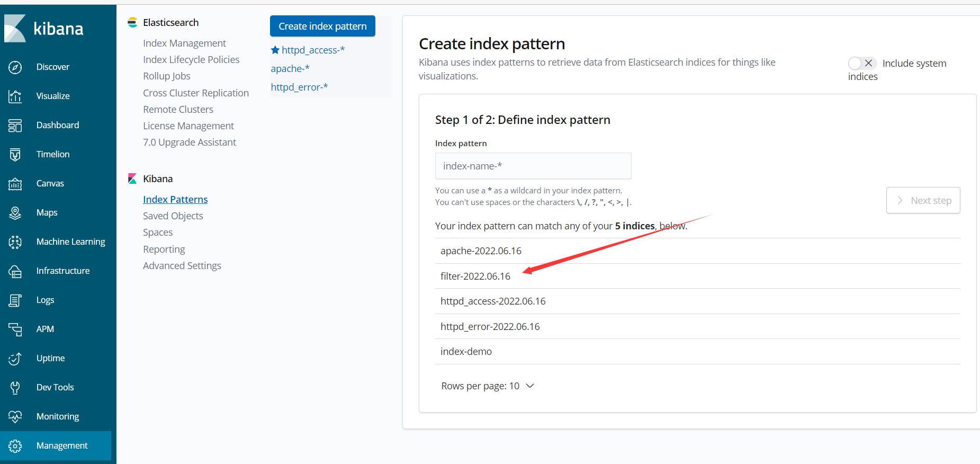Click the Dashboard icon in sidebar
Viewport: 980px width, 464px height.
(x=15, y=126)
